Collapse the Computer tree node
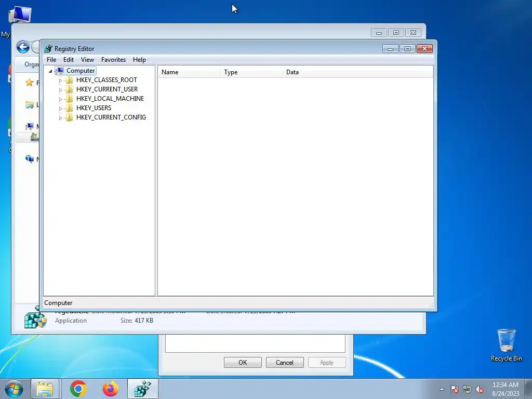The image size is (532, 399). pos(50,71)
